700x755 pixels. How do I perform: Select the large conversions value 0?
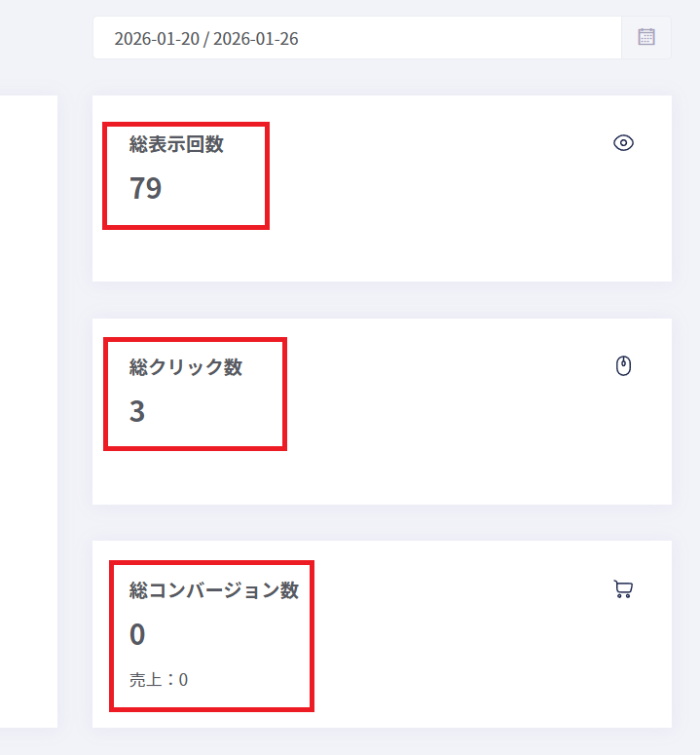click(x=137, y=634)
